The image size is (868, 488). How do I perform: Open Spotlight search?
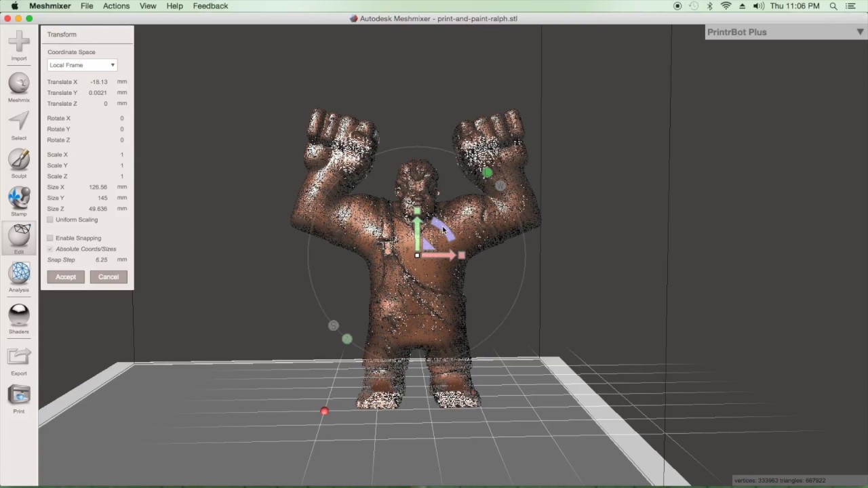coord(833,6)
